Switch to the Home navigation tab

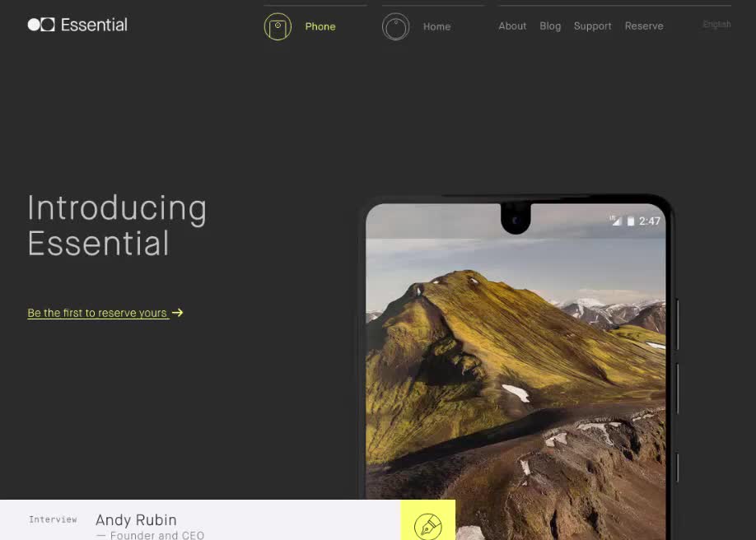click(x=436, y=26)
